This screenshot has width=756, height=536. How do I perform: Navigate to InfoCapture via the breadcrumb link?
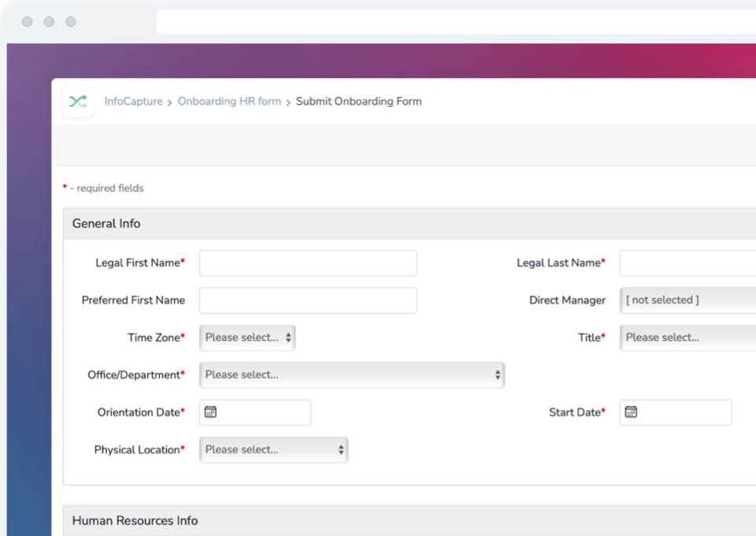pyautogui.click(x=133, y=102)
